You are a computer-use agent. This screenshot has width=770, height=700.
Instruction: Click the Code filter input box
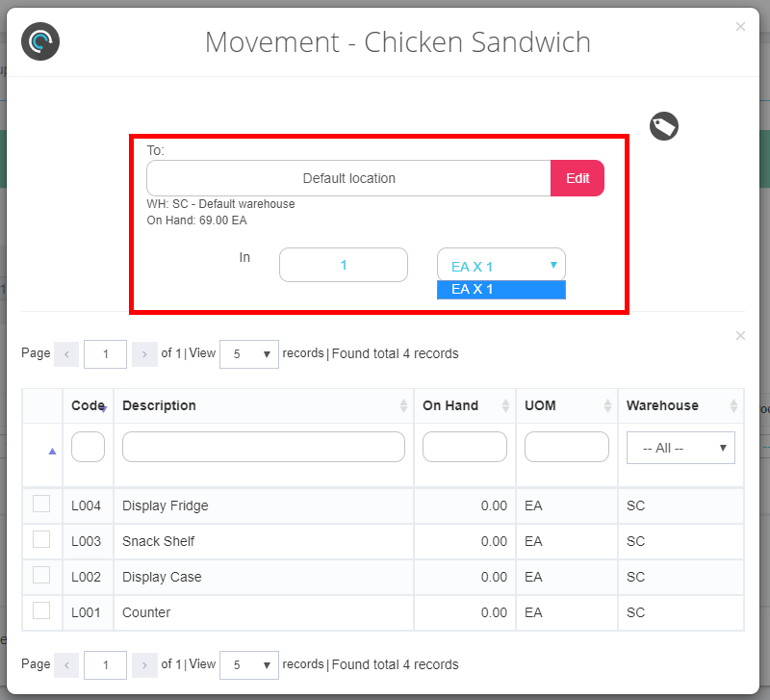point(88,447)
